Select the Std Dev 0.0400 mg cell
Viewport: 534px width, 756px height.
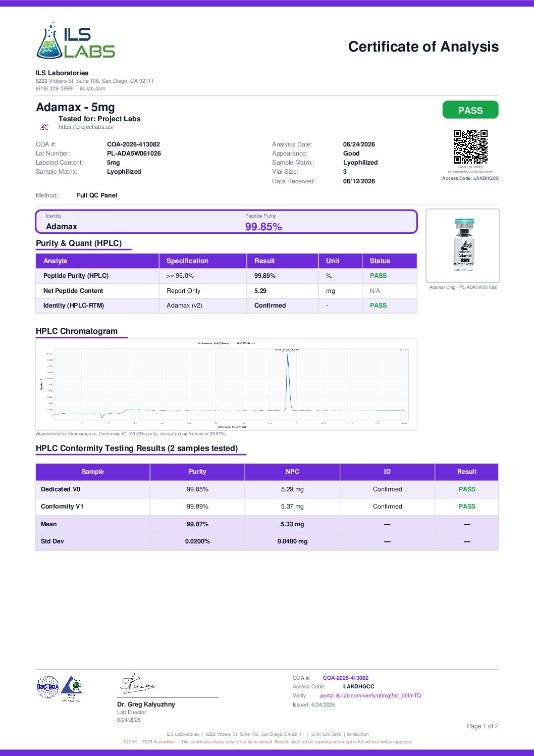click(292, 541)
